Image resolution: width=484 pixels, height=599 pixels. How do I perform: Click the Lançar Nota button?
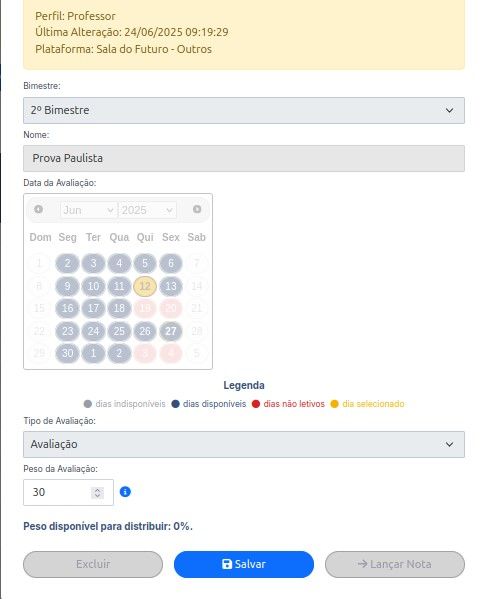tap(395, 564)
